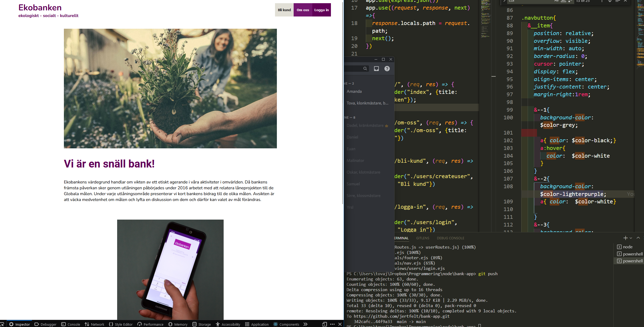Select the node terminal session in the list

pyautogui.click(x=628, y=247)
